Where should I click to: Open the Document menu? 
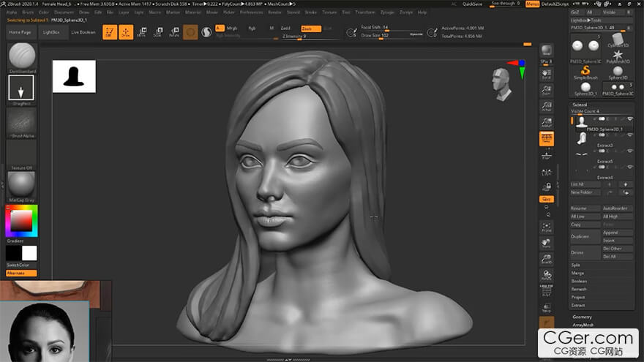point(64,12)
